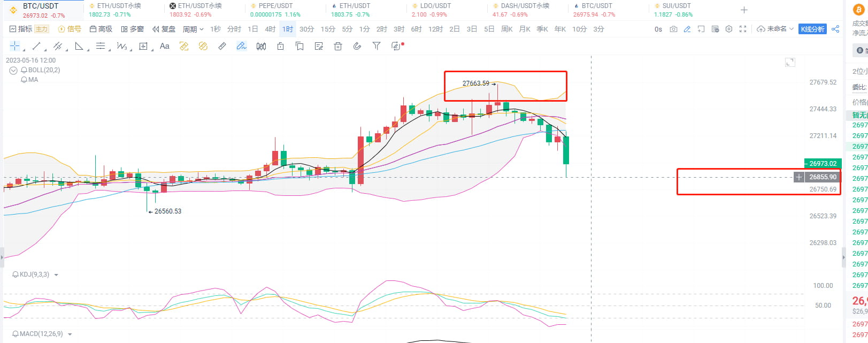Click the plus at 26855.90 price label
This screenshot has height=343, width=868.
[799, 177]
